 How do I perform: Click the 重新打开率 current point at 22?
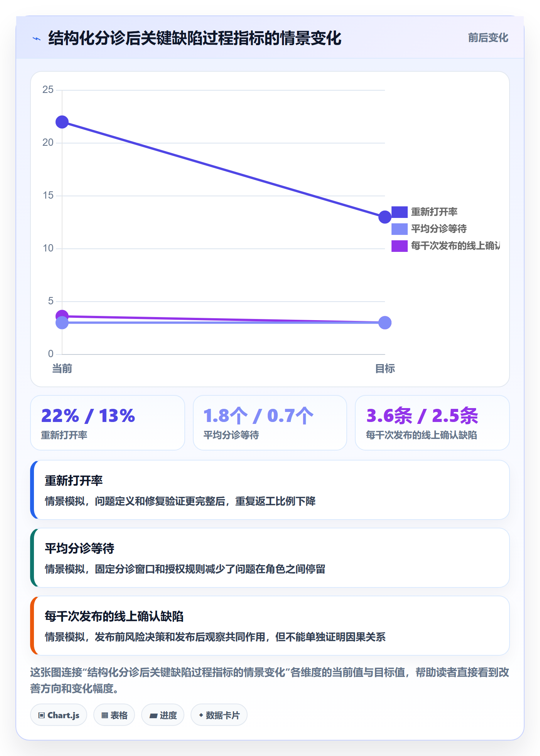(62, 122)
